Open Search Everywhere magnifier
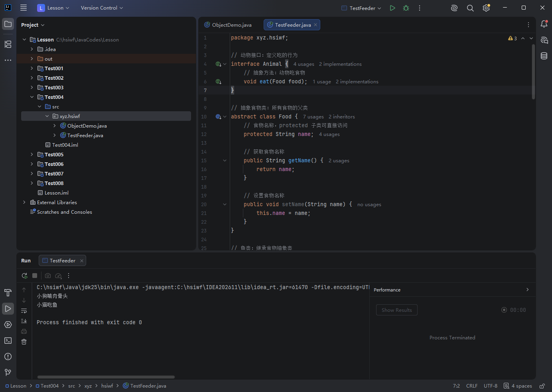This screenshot has width=552, height=392. tap(470, 8)
